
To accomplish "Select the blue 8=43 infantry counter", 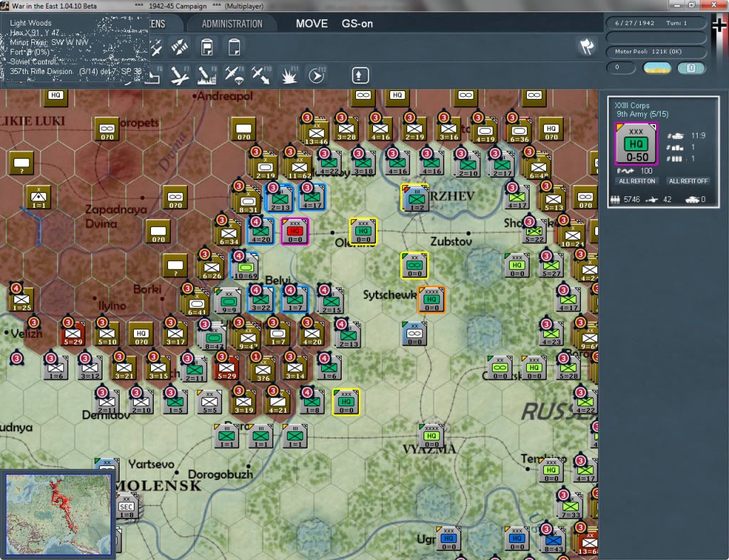I will click(x=553, y=541).
